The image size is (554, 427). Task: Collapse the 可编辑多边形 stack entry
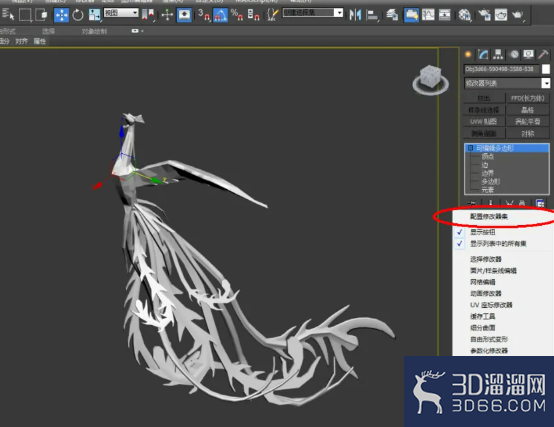tap(471, 148)
